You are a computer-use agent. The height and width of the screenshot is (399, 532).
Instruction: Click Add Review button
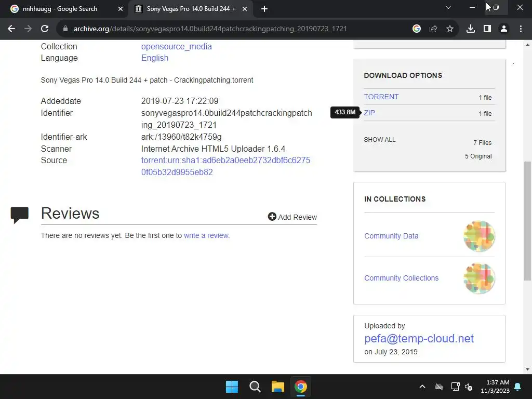292,217
